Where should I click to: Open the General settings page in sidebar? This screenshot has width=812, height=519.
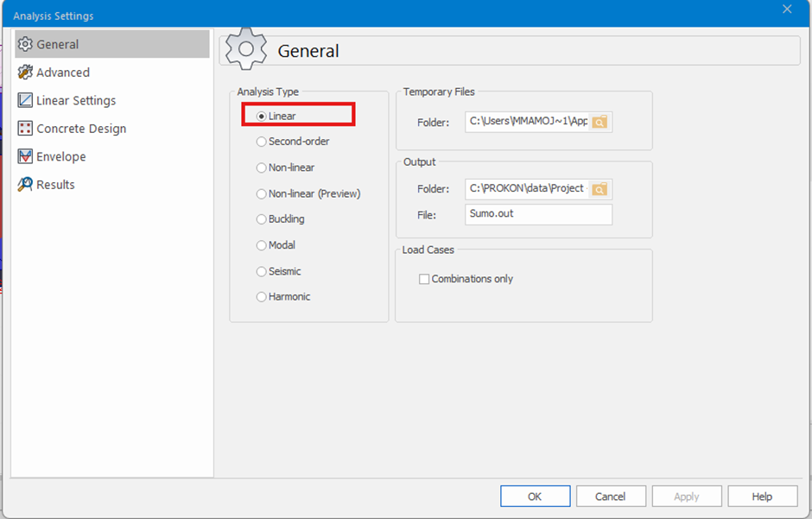tap(111, 44)
